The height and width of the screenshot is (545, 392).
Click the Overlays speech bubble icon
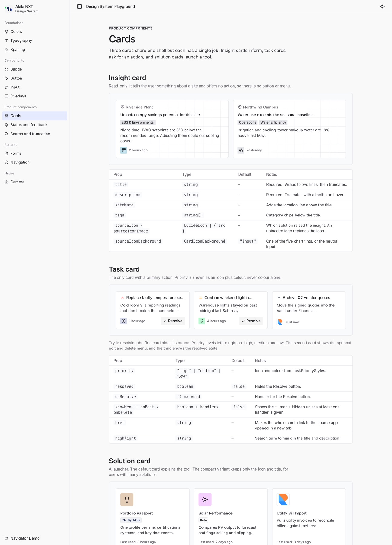pyautogui.click(x=6, y=96)
